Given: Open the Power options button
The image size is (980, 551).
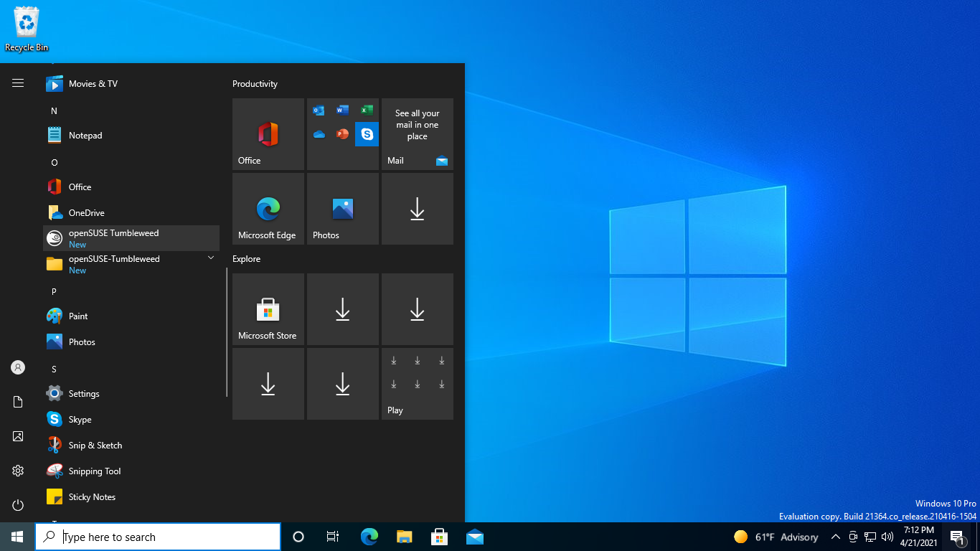Looking at the screenshot, I should (x=18, y=505).
